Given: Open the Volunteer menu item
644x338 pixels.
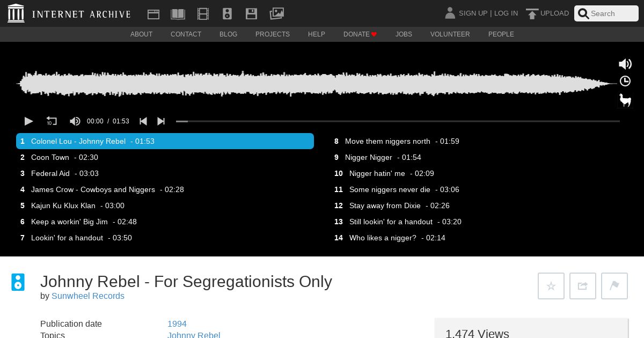Looking at the screenshot, I should 450,34.
